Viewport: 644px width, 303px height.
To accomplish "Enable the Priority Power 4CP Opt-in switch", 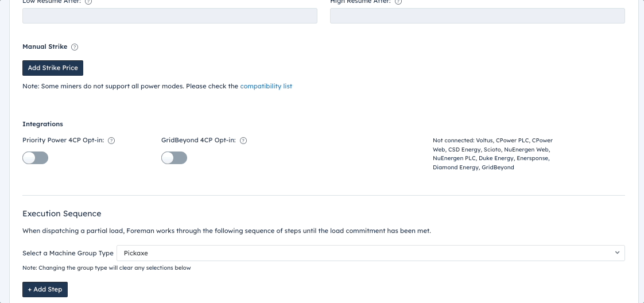I will pos(36,158).
